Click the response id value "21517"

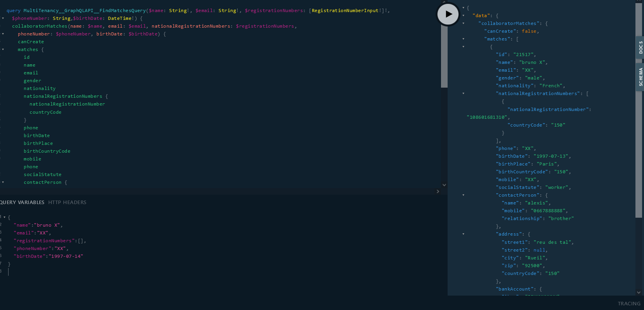pos(524,55)
